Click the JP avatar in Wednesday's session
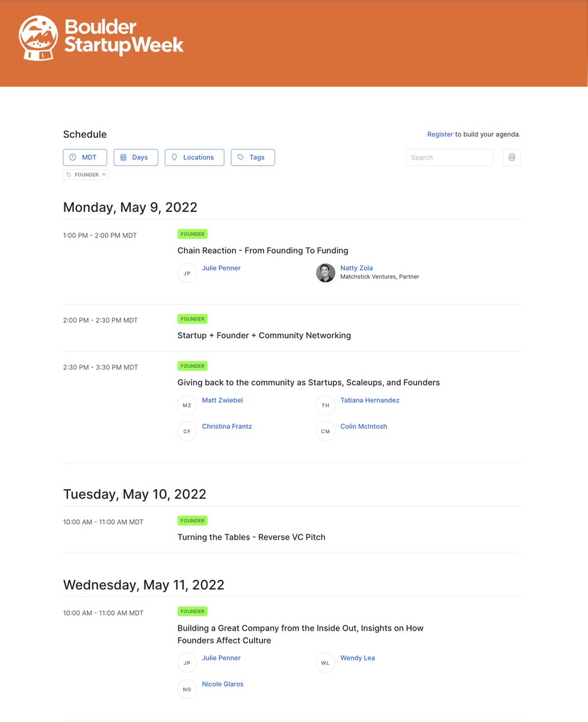Screen dimensions: 588x722 [187, 663]
